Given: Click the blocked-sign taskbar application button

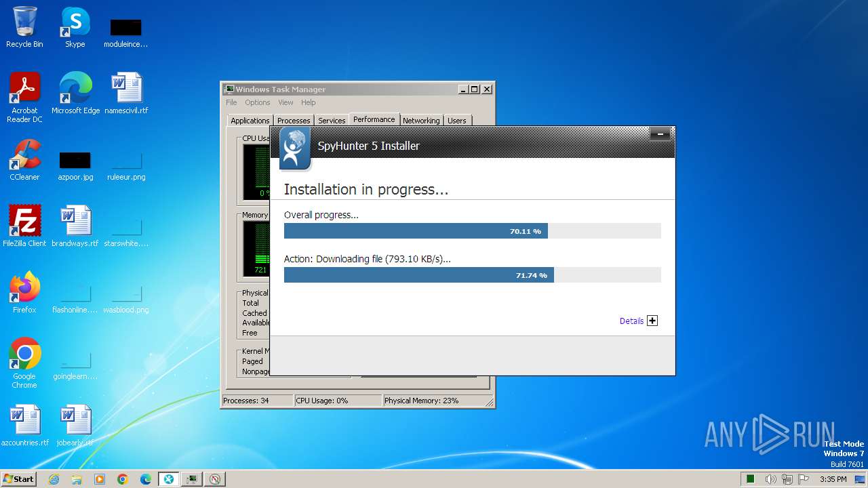Looking at the screenshot, I should [215, 479].
